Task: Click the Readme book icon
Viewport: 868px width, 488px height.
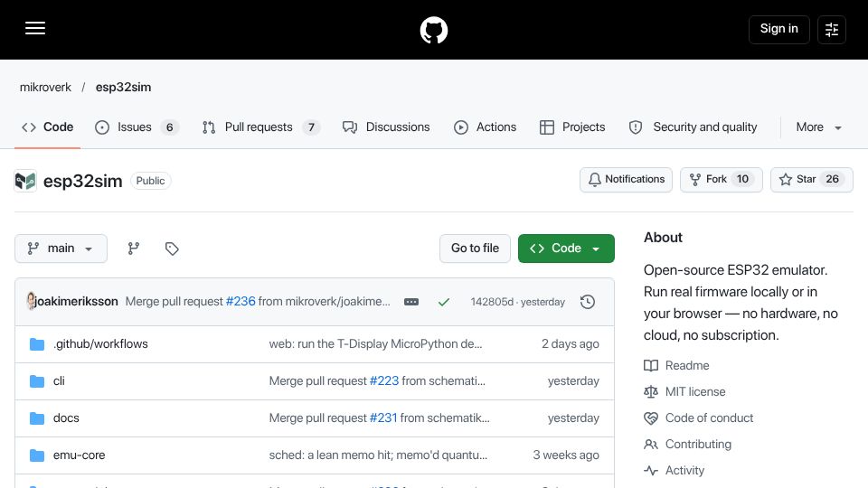Action: 651,366
